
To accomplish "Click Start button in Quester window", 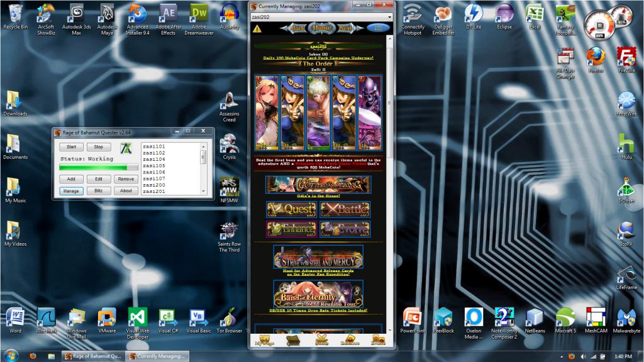I will pyautogui.click(x=71, y=147).
